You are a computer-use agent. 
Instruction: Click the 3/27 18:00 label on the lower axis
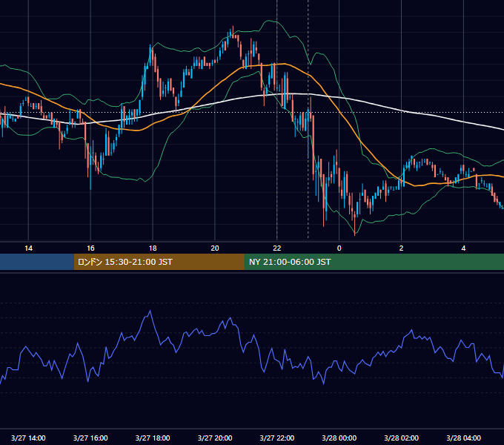tap(153, 438)
